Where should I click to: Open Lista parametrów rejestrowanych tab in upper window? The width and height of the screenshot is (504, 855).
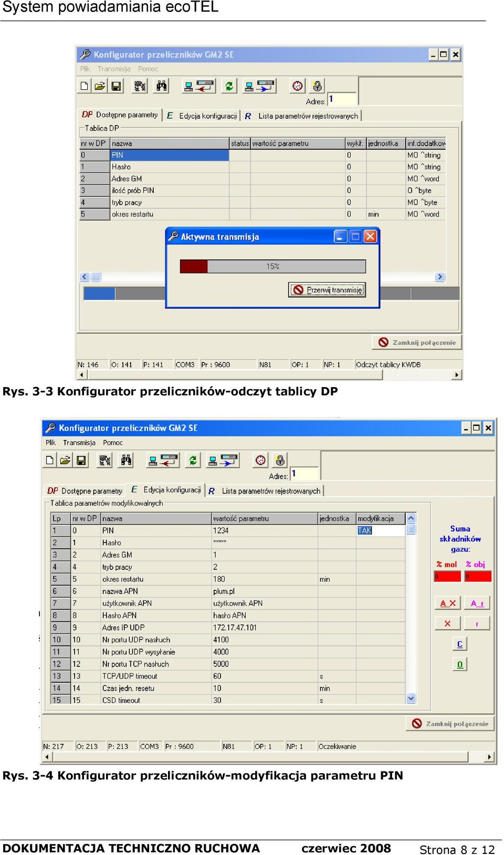(302, 116)
